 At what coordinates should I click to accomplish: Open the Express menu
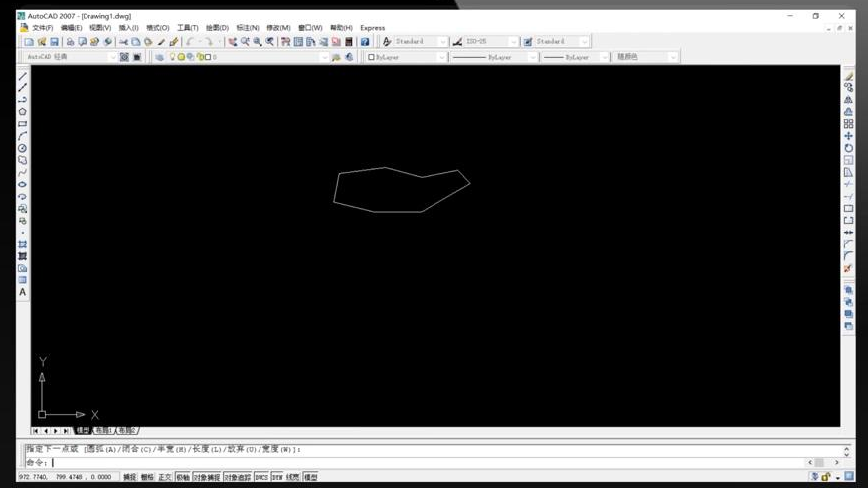coord(373,28)
